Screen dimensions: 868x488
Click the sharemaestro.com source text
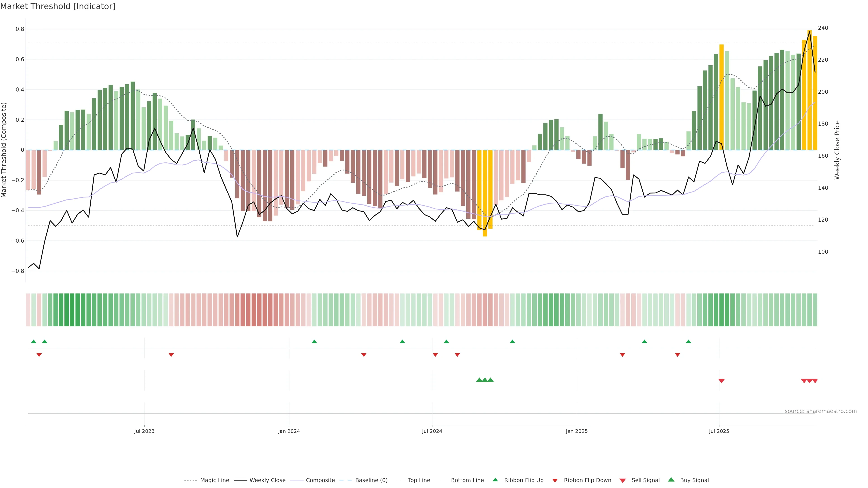pos(821,411)
